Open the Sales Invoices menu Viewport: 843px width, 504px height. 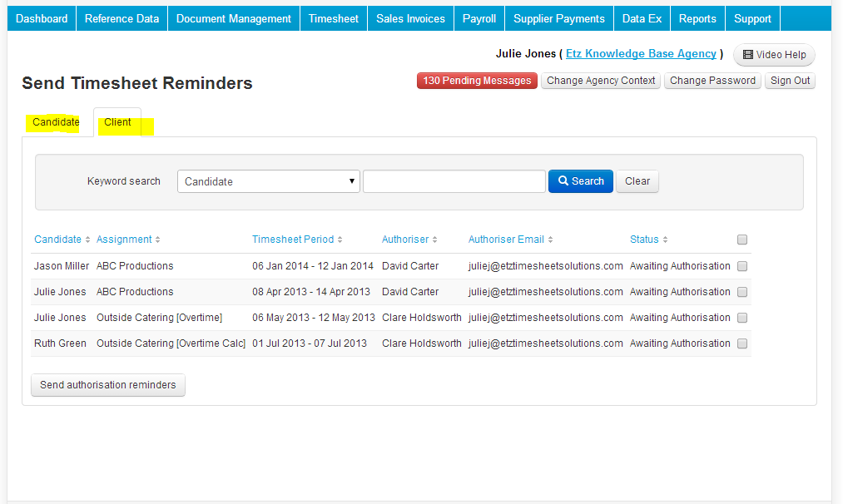[x=411, y=19]
